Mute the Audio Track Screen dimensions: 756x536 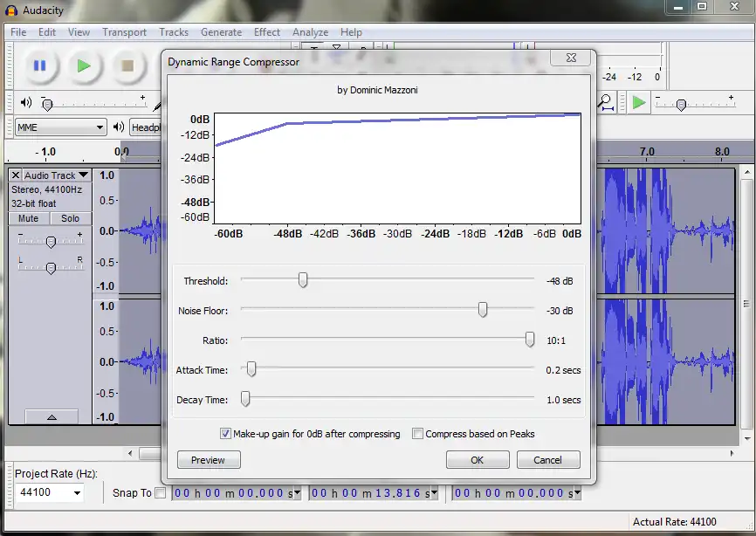[x=29, y=218]
